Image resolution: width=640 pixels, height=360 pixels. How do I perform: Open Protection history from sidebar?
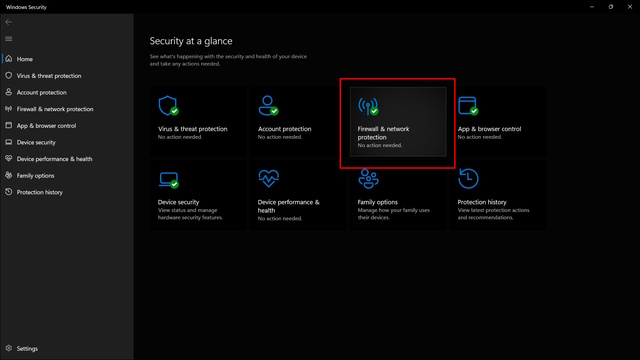click(40, 192)
